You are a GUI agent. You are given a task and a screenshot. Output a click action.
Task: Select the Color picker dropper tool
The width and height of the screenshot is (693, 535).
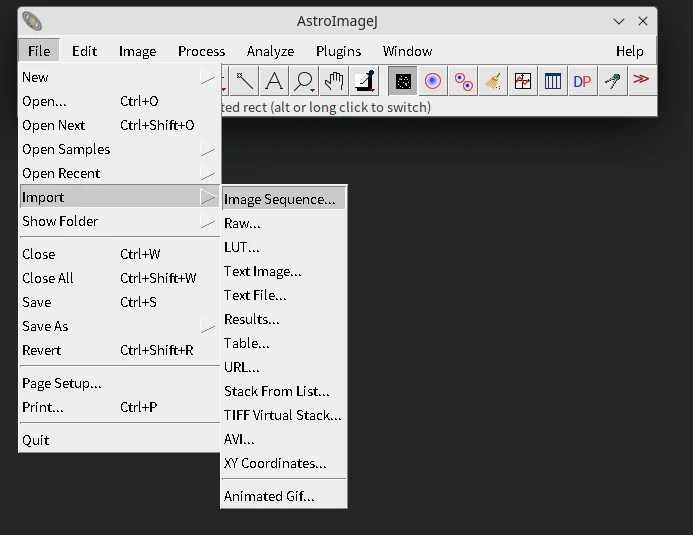(364, 81)
